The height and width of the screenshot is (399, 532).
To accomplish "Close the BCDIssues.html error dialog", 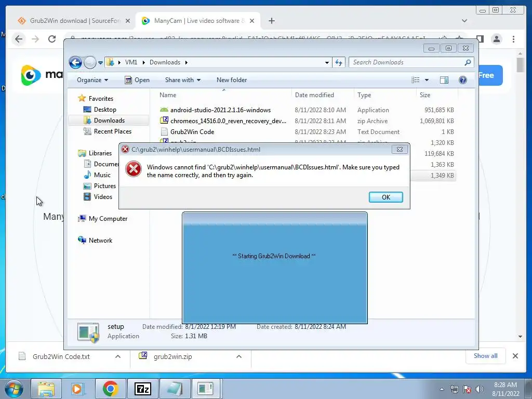I will pos(400,149).
